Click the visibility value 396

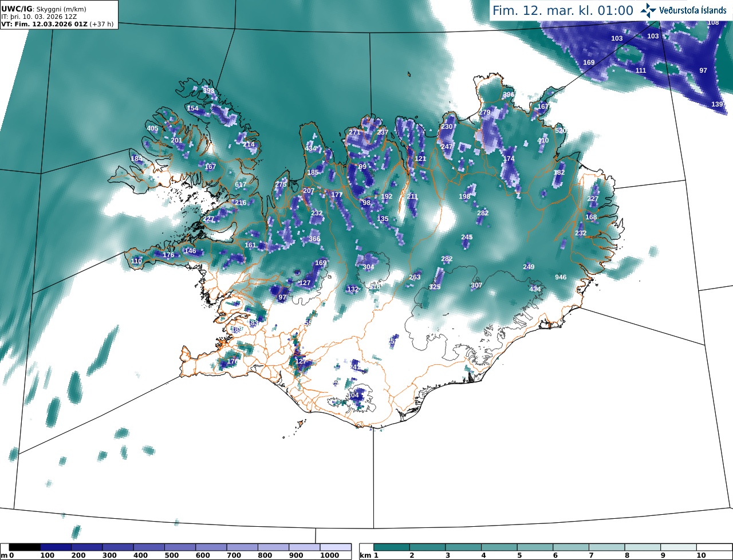click(x=509, y=94)
